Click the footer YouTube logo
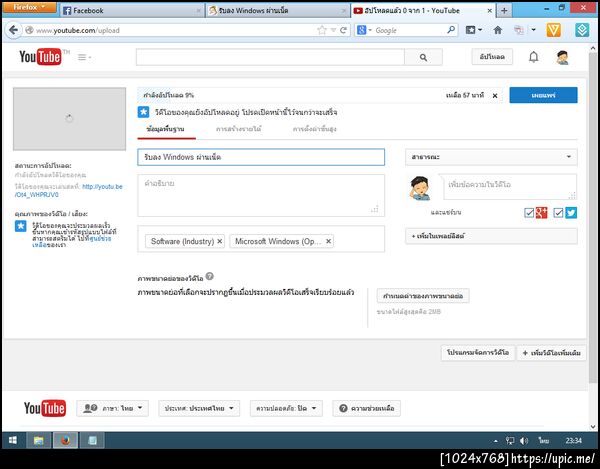The image size is (600, 469). tap(45, 408)
